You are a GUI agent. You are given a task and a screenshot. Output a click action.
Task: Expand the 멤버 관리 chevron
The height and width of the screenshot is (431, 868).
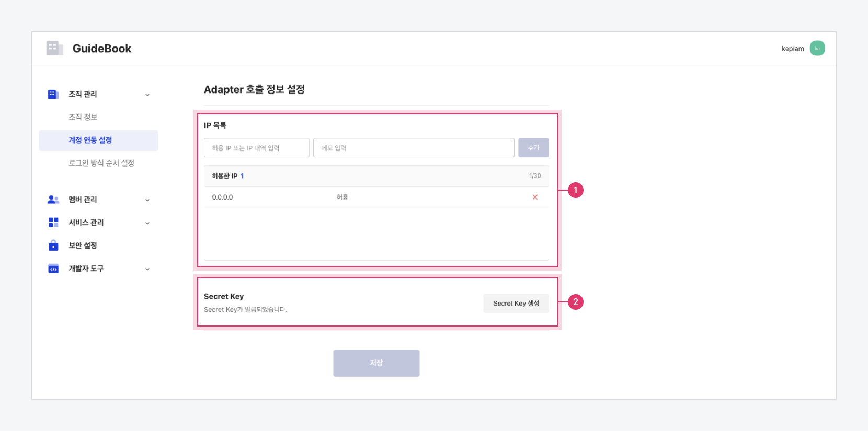coord(147,200)
